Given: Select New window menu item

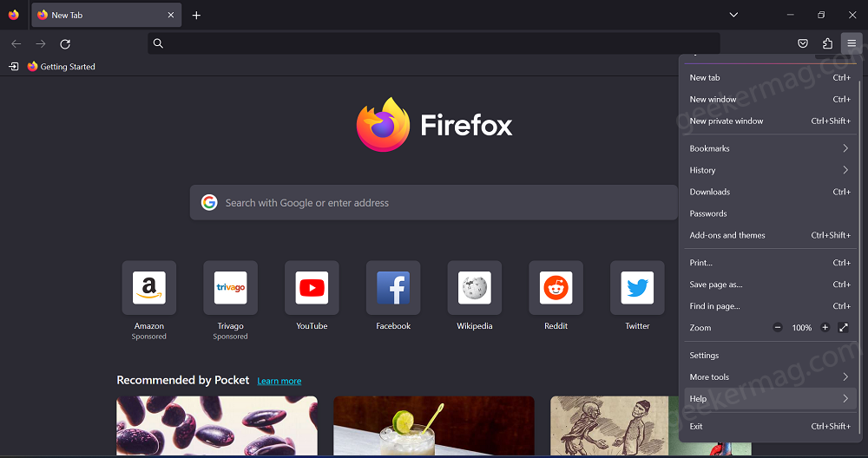Looking at the screenshot, I should coord(770,99).
